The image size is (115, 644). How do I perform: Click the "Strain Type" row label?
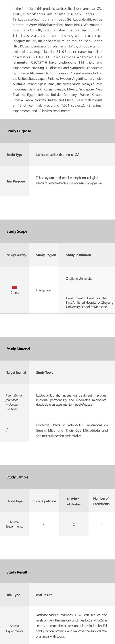click(x=14, y=155)
